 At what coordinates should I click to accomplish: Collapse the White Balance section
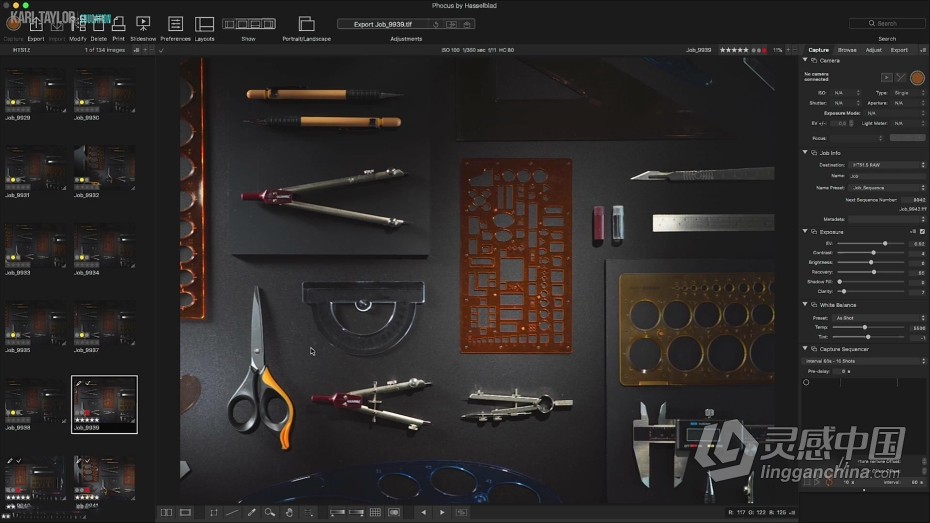point(805,305)
